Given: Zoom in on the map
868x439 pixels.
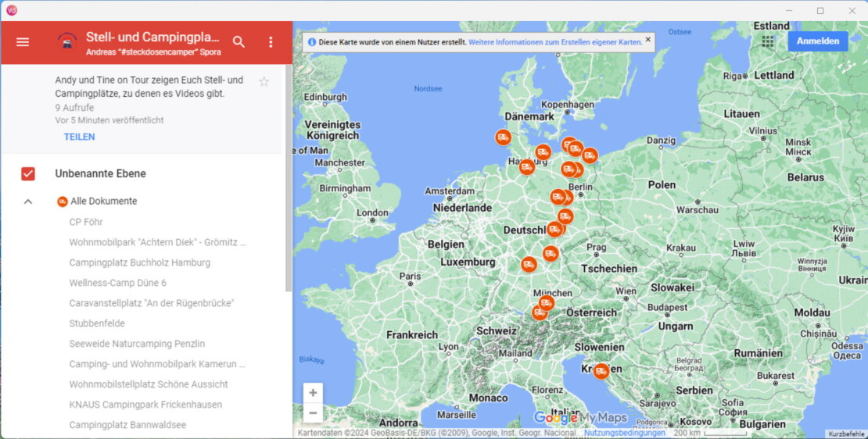Looking at the screenshot, I should click(313, 393).
